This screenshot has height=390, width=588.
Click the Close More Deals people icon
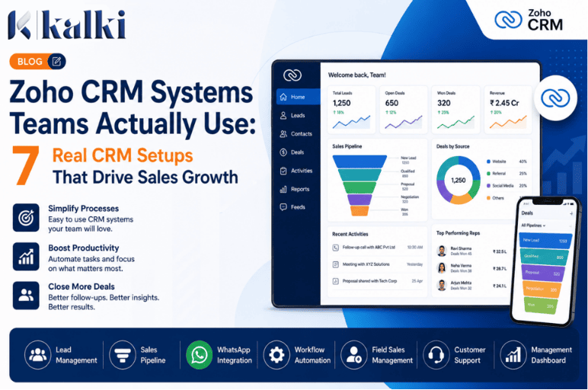tap(26, 296)
